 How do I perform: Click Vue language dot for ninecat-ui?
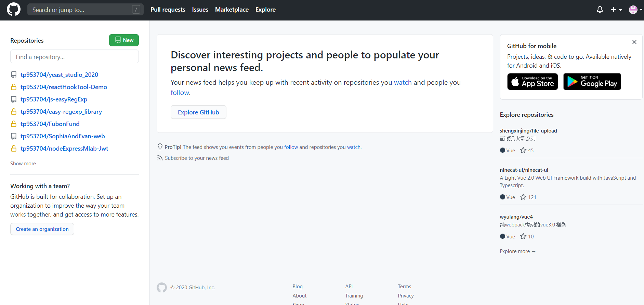point(502,197)
